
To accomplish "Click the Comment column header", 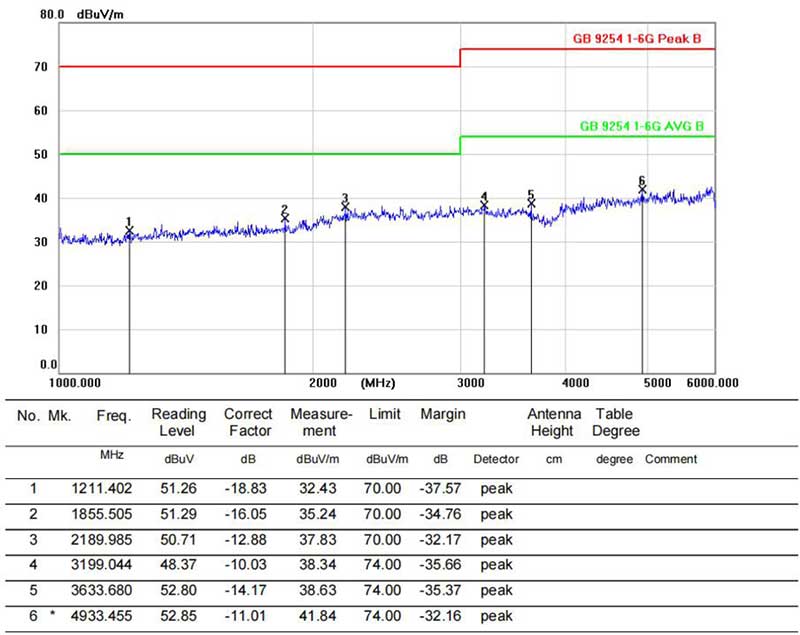I will 671,459.
